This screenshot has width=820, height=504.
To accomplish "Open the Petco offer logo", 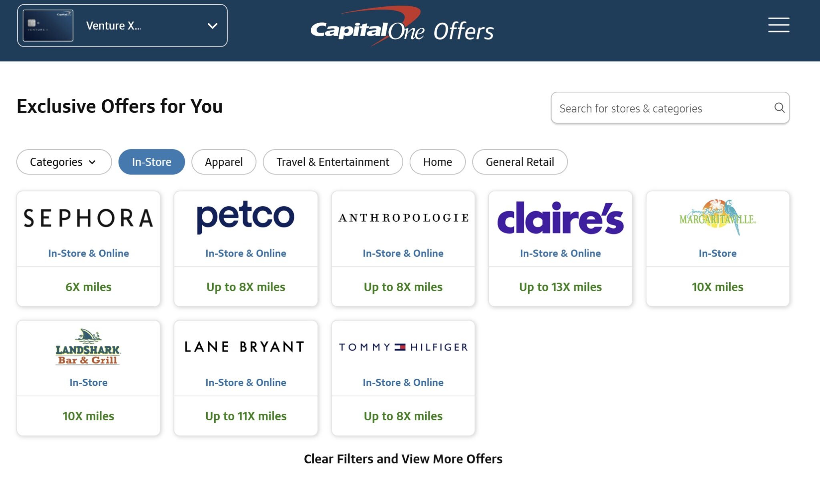I will [x=246, y=217].
